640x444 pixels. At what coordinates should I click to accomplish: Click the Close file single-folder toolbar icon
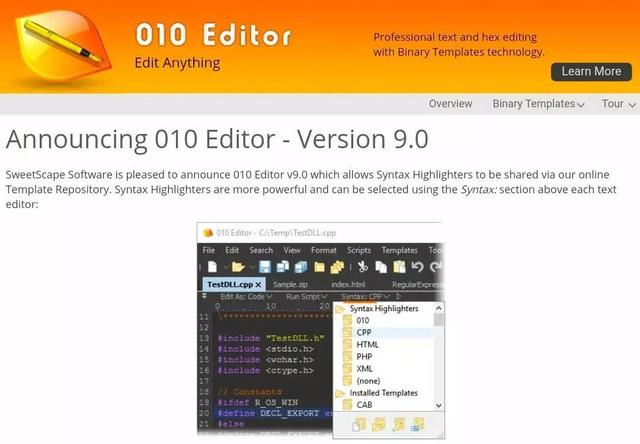319,267
